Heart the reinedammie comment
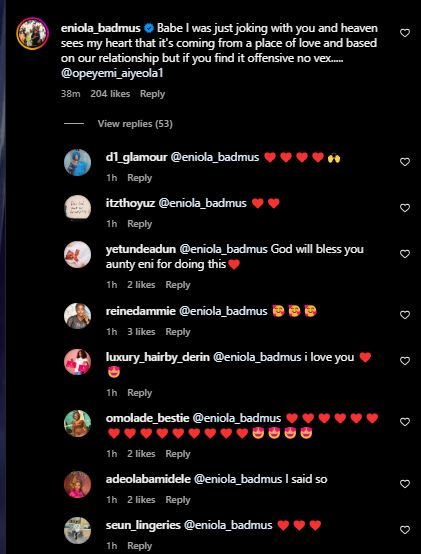Viewport: 421px width, 554px height. 405,314
